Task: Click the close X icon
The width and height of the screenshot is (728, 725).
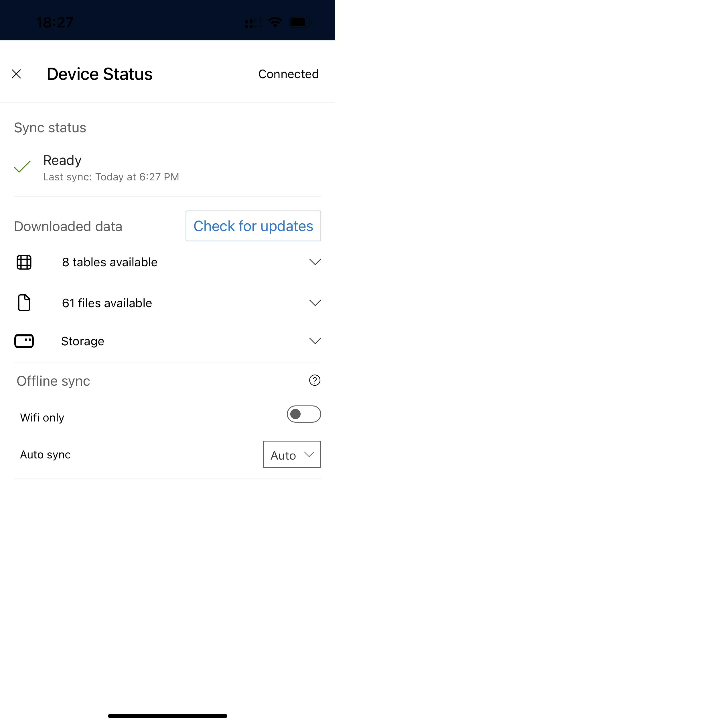Action: (x=17, y=74)
